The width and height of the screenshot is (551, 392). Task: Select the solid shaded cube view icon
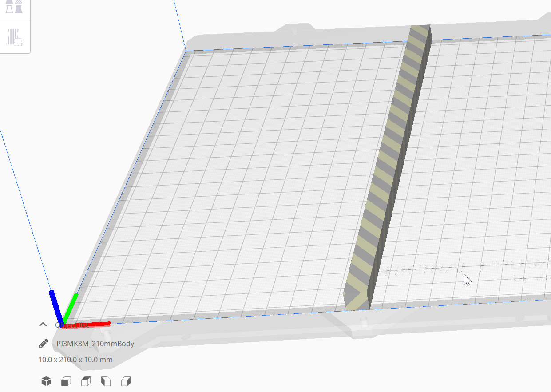[46, 380]
